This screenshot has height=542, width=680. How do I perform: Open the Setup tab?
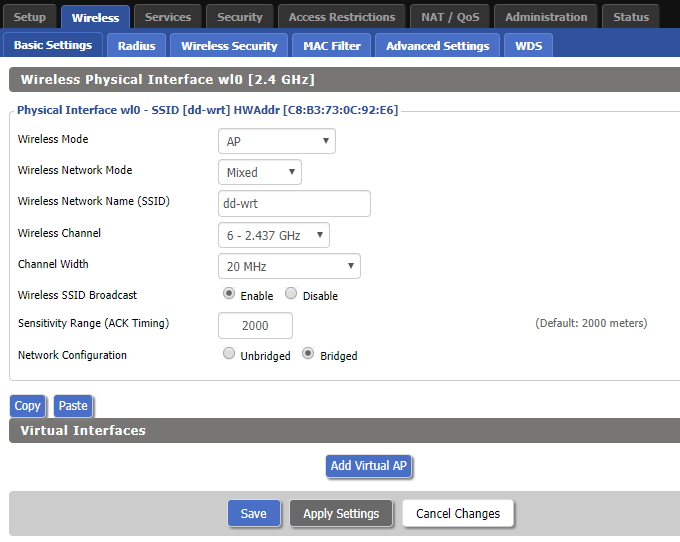29,17
